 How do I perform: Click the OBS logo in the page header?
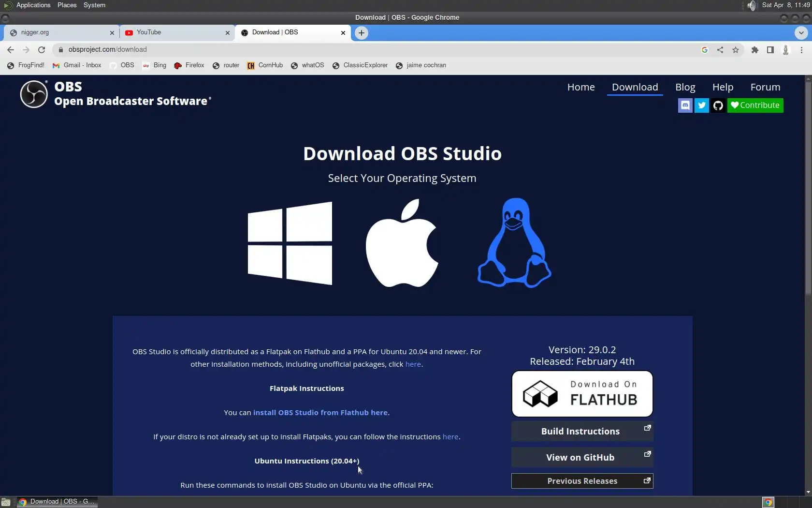[x=34, y=94]
